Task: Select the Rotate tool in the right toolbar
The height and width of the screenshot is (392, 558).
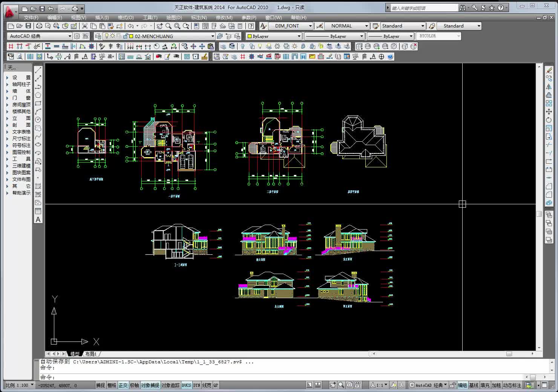Action: tap(549, 120)
